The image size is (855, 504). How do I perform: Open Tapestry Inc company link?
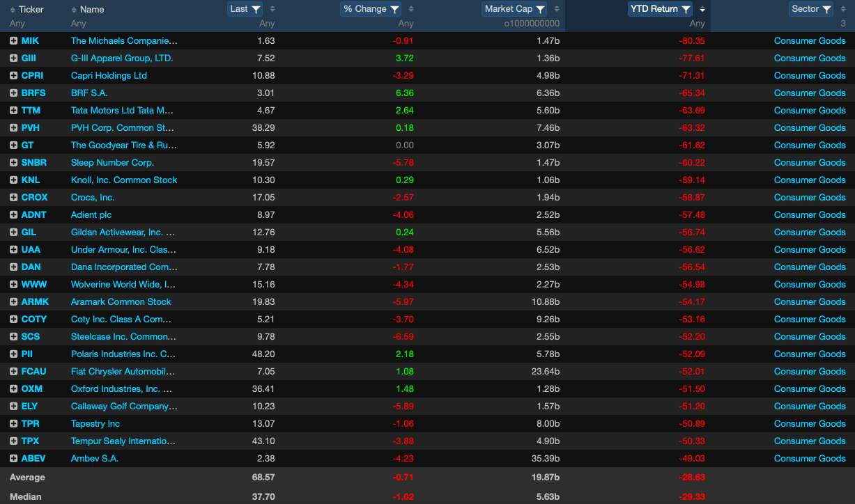coord(95,424)
